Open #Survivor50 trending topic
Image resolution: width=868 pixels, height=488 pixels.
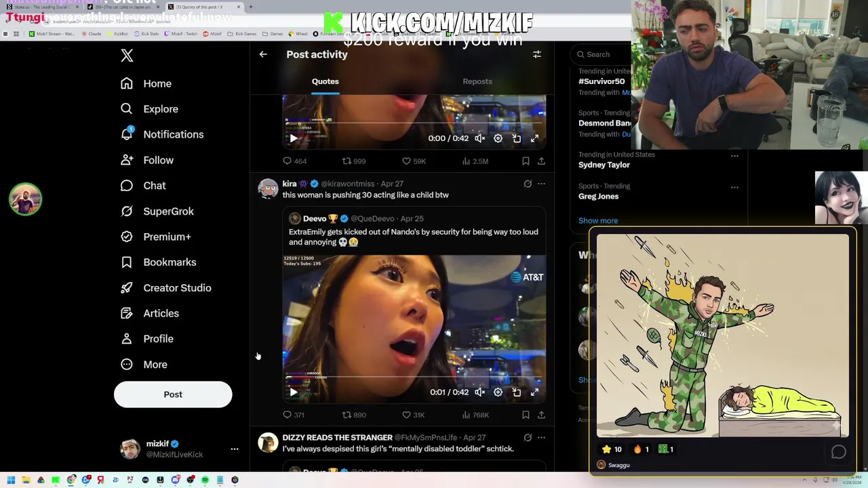coord(601,81)
